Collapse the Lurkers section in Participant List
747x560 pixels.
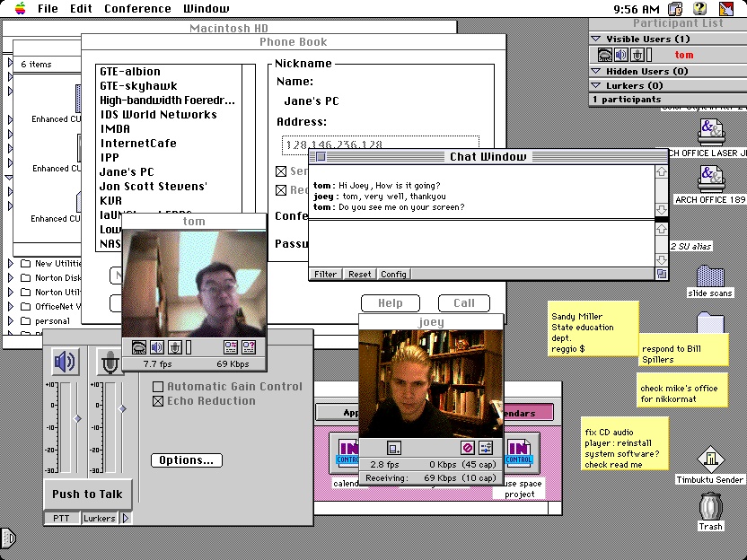click(x=596, y=86)
